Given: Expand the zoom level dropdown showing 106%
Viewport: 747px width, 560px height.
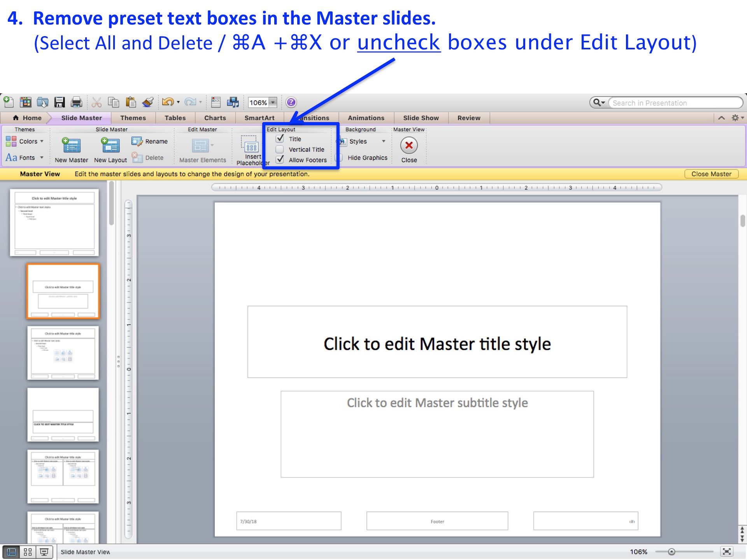Looking at the screenshot, I should click(273, 102).
